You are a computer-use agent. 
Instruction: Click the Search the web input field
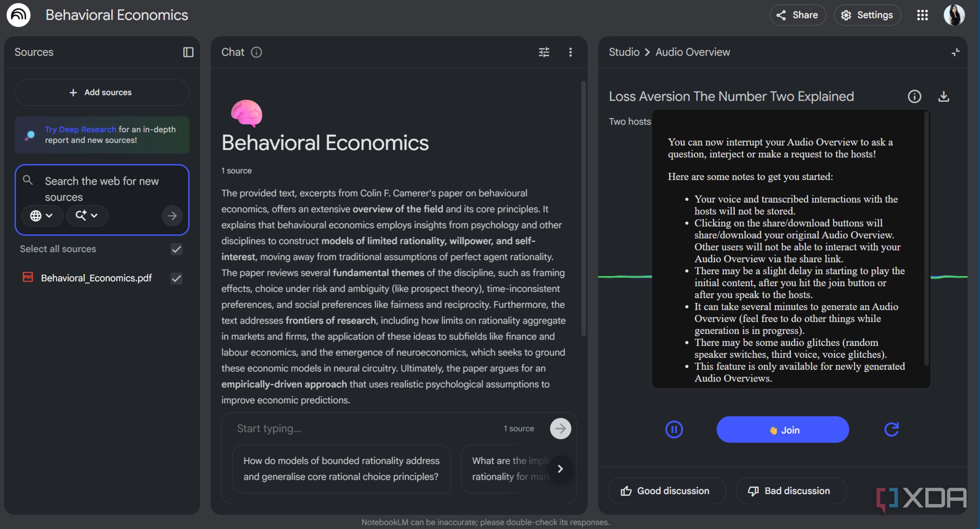(x=102, y=189)
